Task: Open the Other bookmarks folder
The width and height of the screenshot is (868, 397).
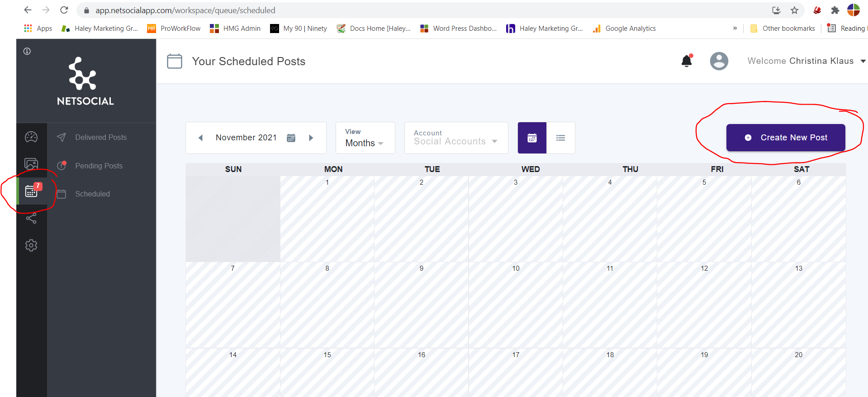Action: 783,28
